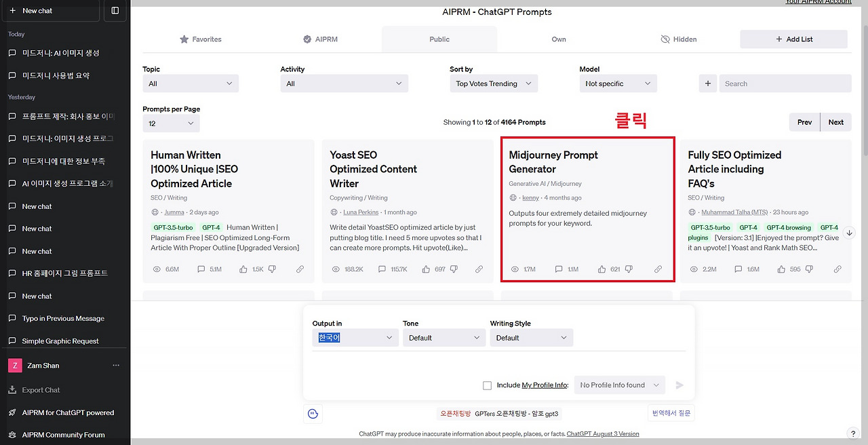The height and width of the screenshot is (445, 868).
Task: Copy link of Midjourney Prompt Generator
Action: point(658,269)
